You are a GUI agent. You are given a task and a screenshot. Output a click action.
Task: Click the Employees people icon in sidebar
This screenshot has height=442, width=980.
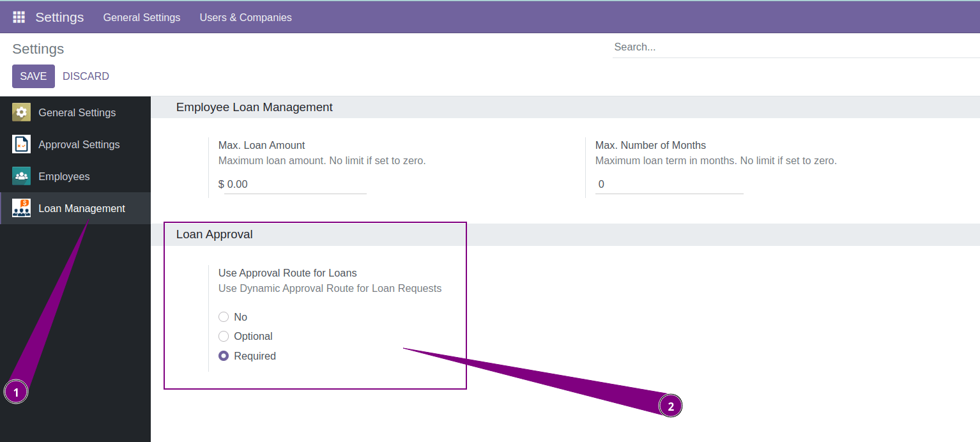pos(21,176)
